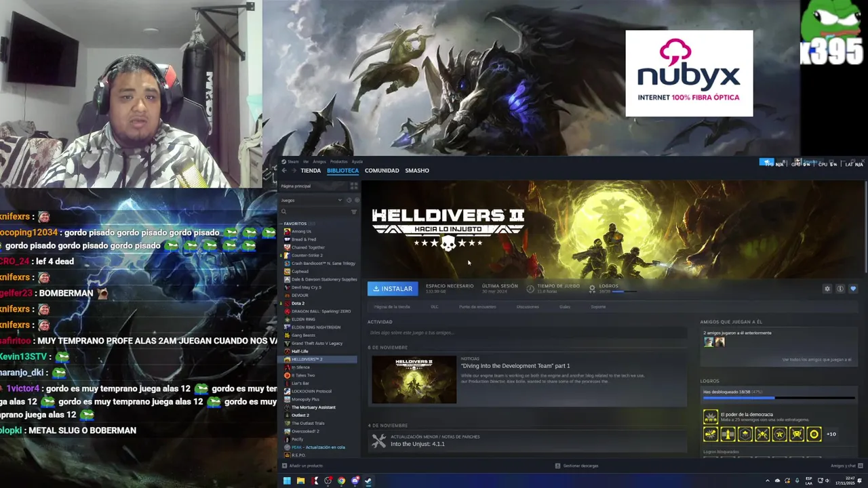The image size is (868, 488).
Task: Select Half-Life in the library
Action: click(x=300, y=351)
